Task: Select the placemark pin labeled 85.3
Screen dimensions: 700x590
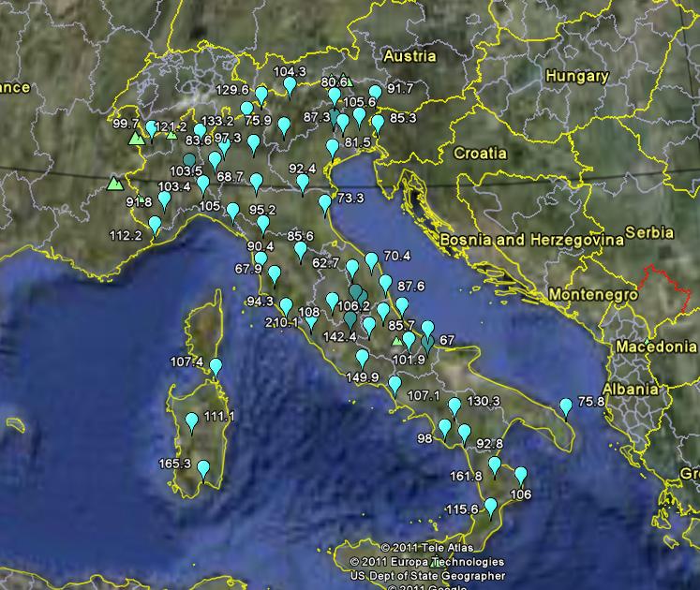Action: point(378,124)
